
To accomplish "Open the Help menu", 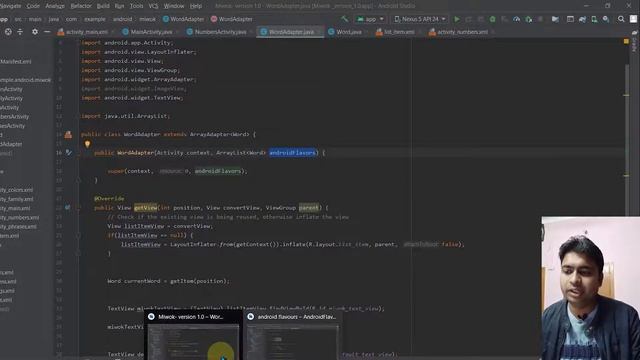I will click(196, 6).
